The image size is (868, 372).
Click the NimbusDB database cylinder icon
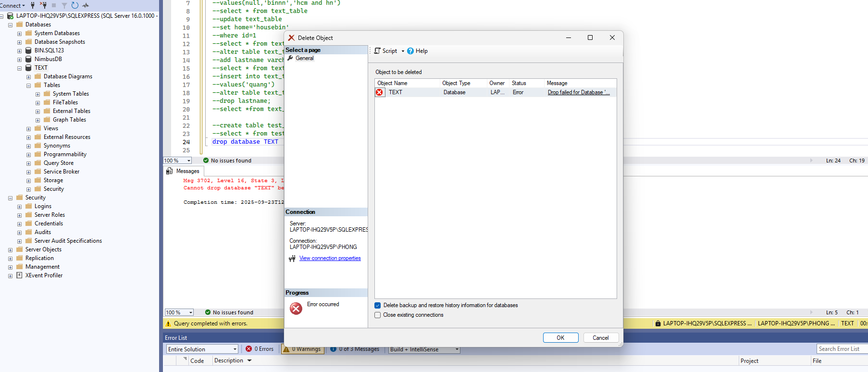coord(28,59)
